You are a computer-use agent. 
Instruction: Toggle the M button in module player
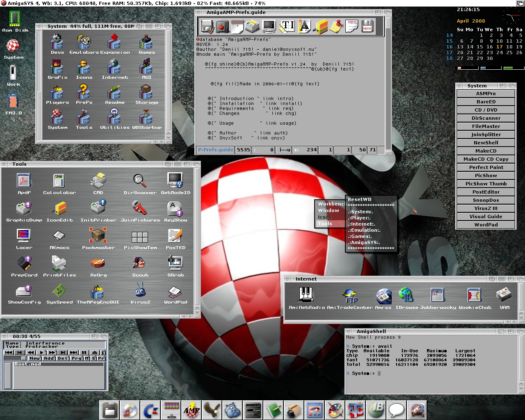pyautogui.click(x=87, y=358)
